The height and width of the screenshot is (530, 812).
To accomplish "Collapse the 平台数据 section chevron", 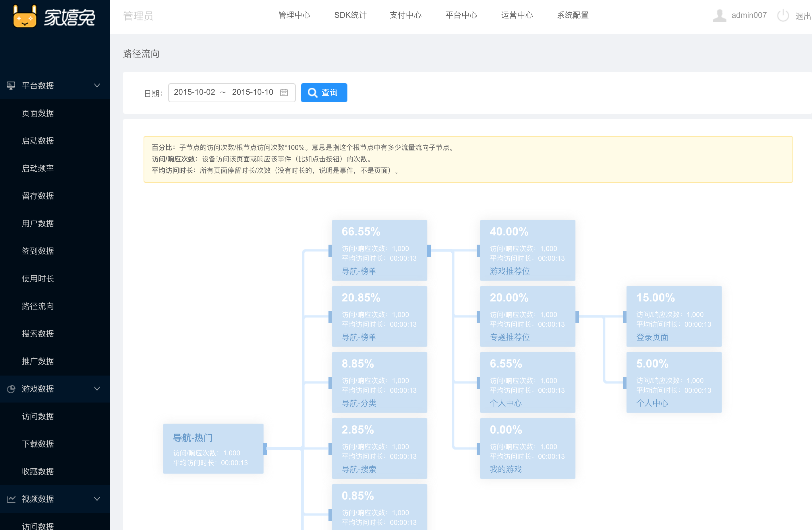I will [97, 85].
